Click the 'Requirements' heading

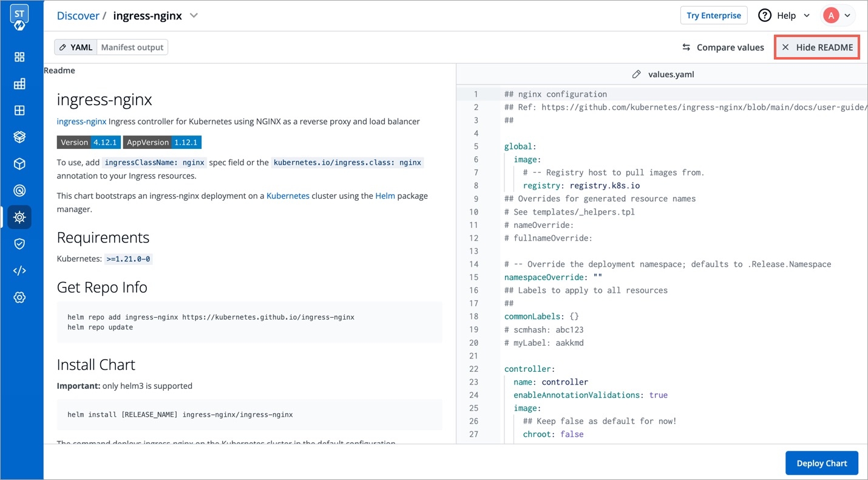(103, 238)
